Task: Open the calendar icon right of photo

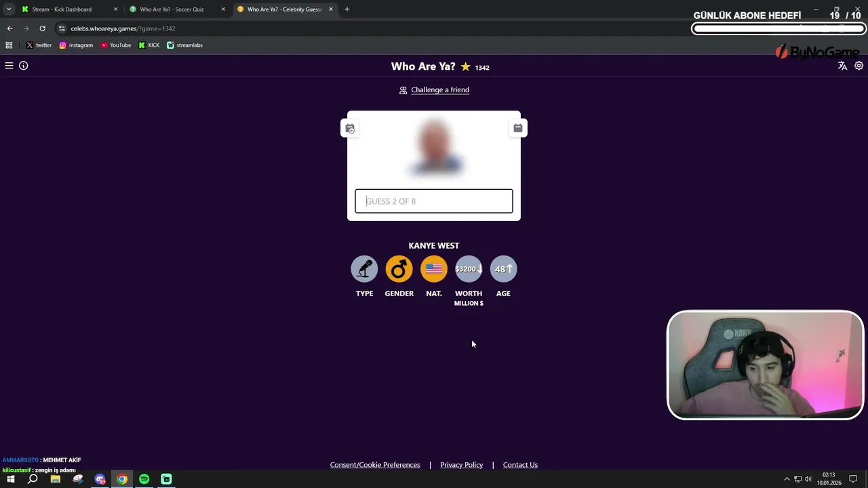Action: click(518, 128)
